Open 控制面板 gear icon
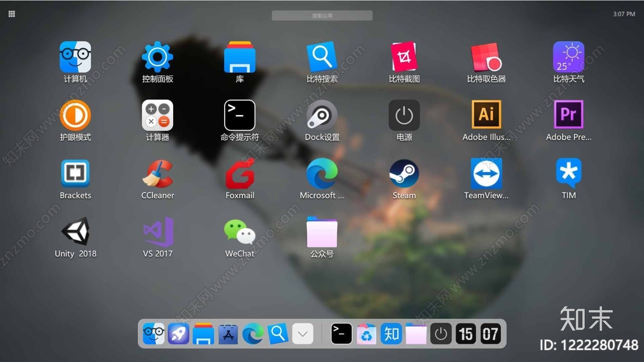 click(158, 57)
